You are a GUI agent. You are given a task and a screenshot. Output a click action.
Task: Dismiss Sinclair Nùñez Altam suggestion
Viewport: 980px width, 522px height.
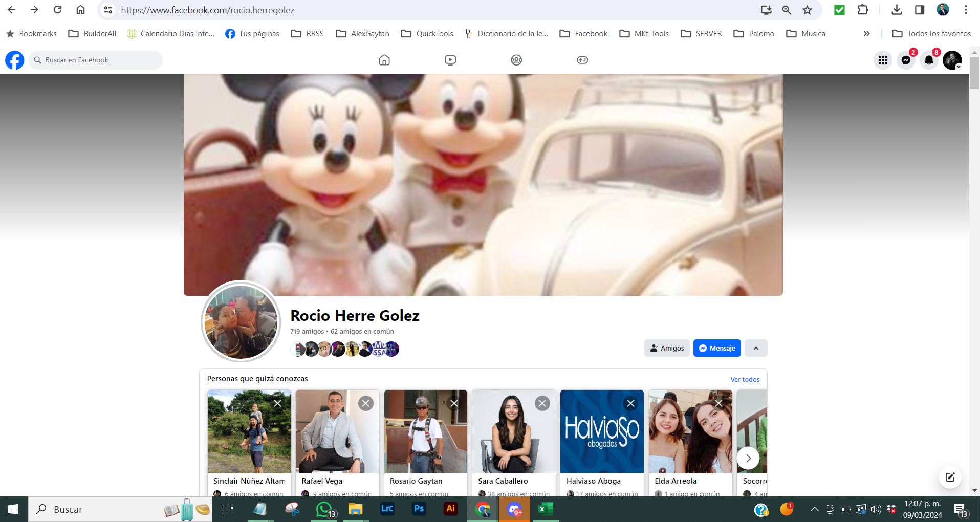point(277,403)
